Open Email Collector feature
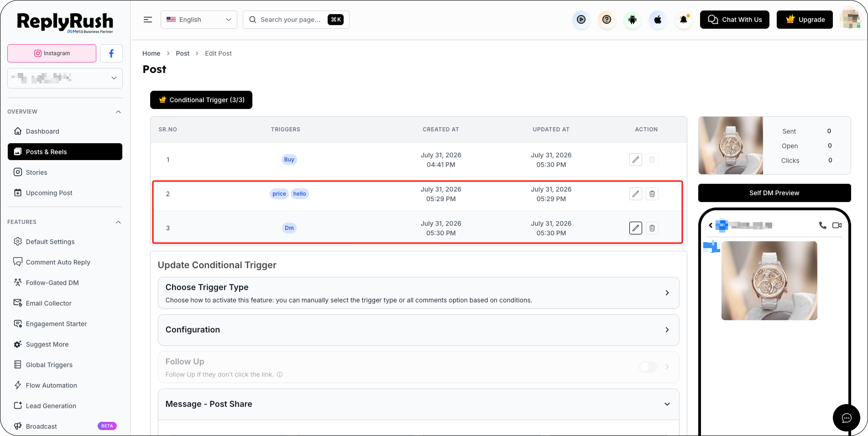The width and height of the screenshot is (868, 436). pos(65,303)
